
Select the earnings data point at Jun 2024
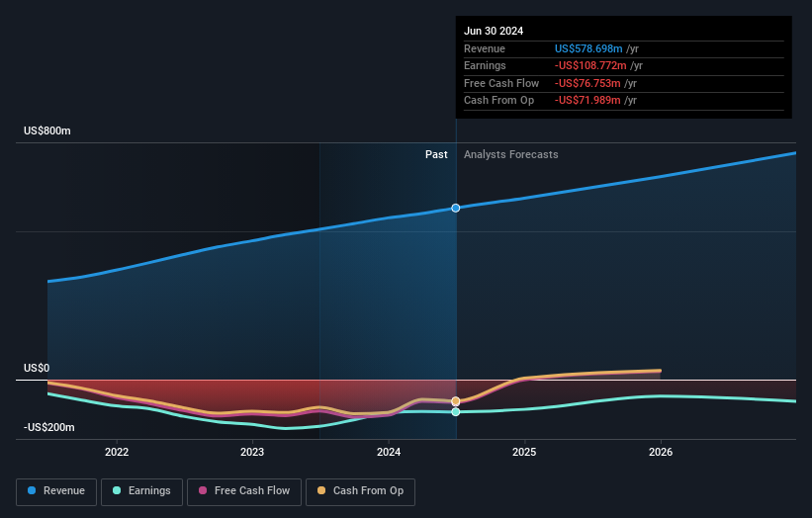[x=456, y=412]
